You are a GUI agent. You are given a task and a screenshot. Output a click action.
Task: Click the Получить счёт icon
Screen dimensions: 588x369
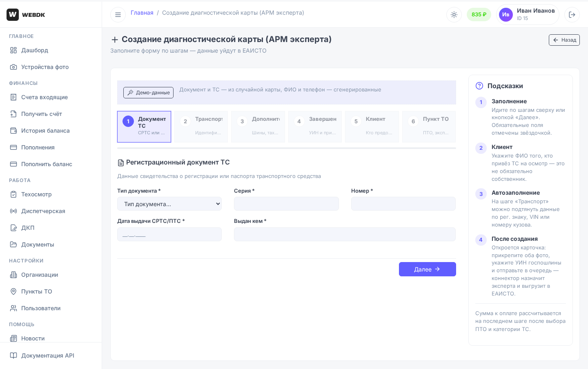point(13,114)
